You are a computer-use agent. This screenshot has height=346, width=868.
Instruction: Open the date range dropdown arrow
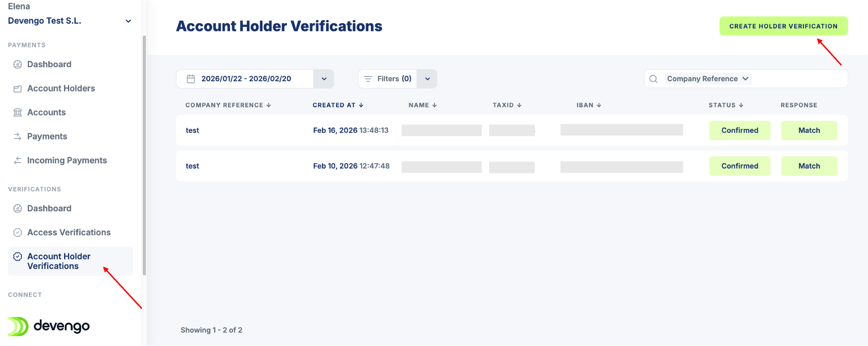tap(323, 79)
